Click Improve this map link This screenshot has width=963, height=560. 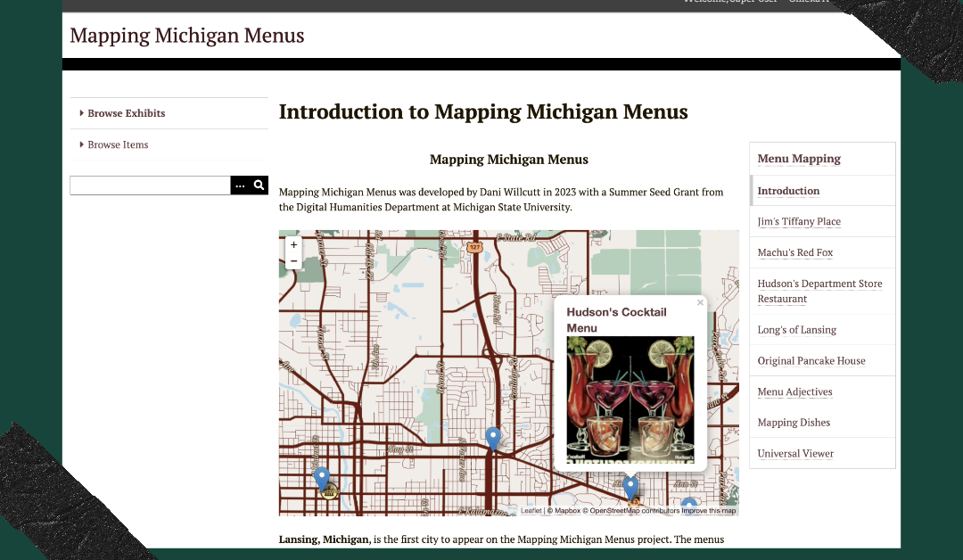click(x=709, y=511)
